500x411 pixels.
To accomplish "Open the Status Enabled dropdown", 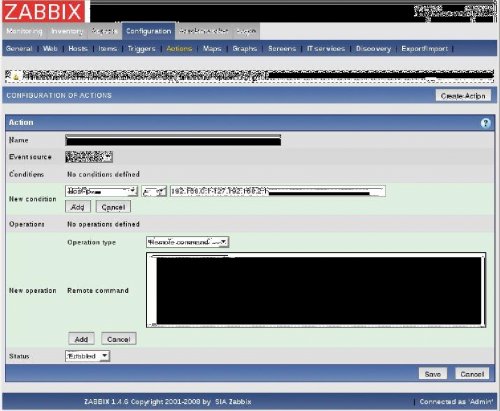I will coord(87,356).
